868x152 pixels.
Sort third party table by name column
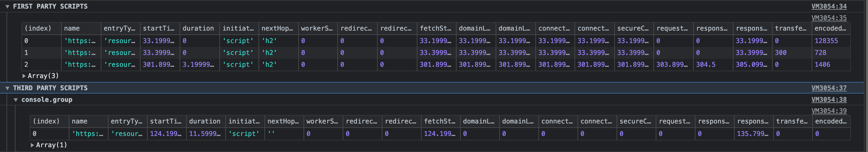89,121
